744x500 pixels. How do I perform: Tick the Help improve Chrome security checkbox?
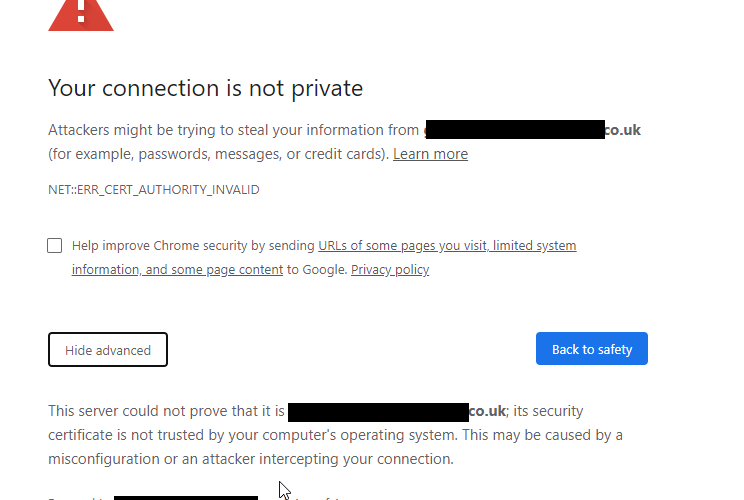click(x=55, y=245)
